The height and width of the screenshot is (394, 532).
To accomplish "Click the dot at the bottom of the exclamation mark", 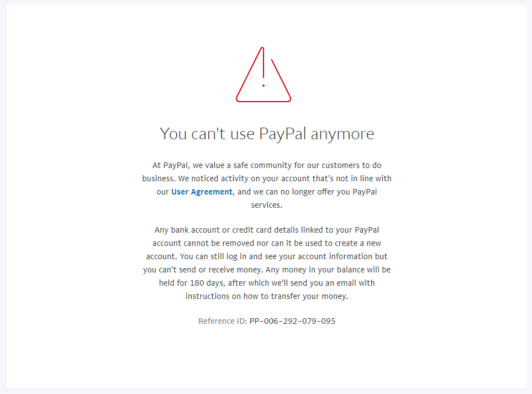I will pyautogui.click(x=264, y=86).
